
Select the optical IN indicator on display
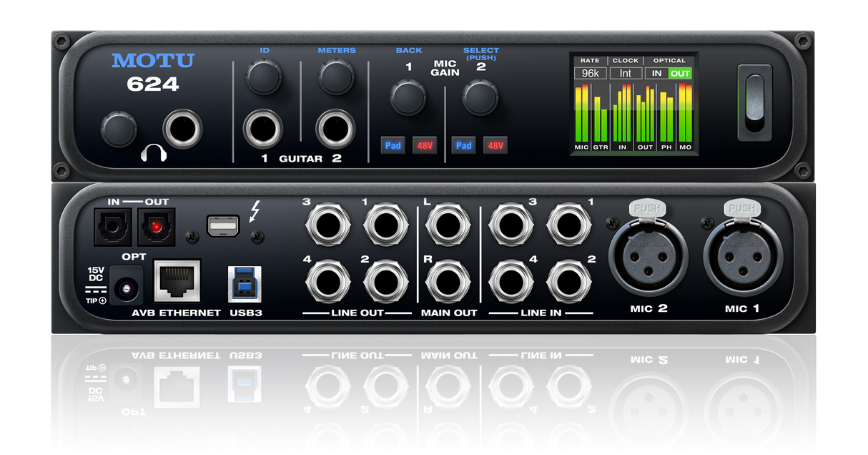pyautogui.click(x=656, y=73)
